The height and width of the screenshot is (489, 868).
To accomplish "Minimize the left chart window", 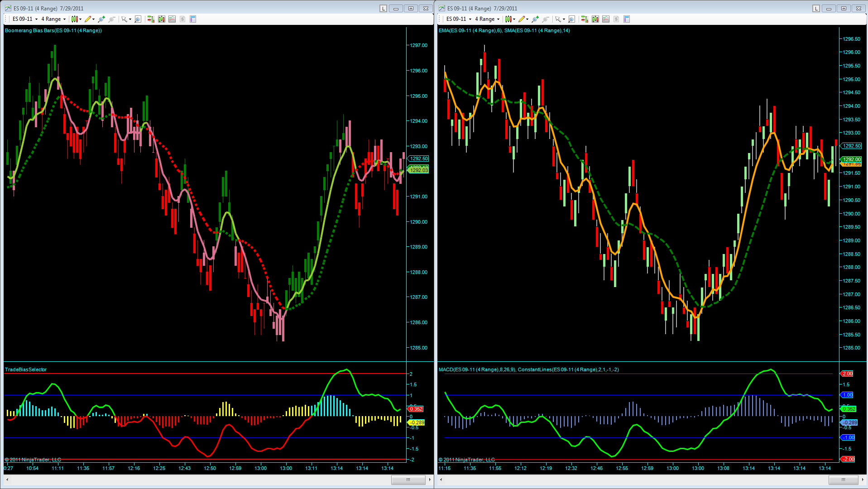I will pos(396,8).
